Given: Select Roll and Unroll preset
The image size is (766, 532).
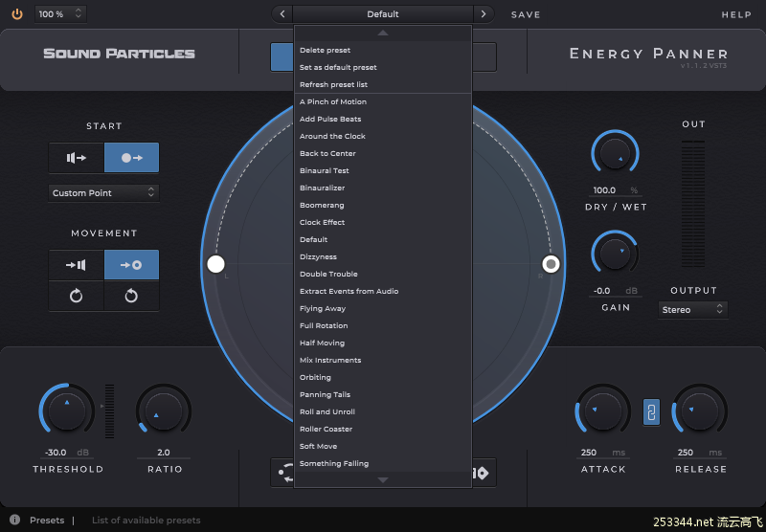Looking at the screenshot, I should 383,412.
